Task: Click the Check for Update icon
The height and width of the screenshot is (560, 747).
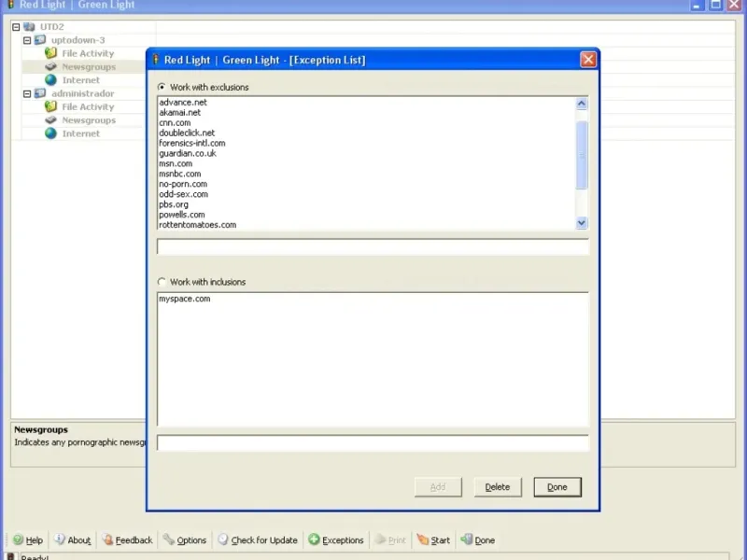Action: (223, 539)
